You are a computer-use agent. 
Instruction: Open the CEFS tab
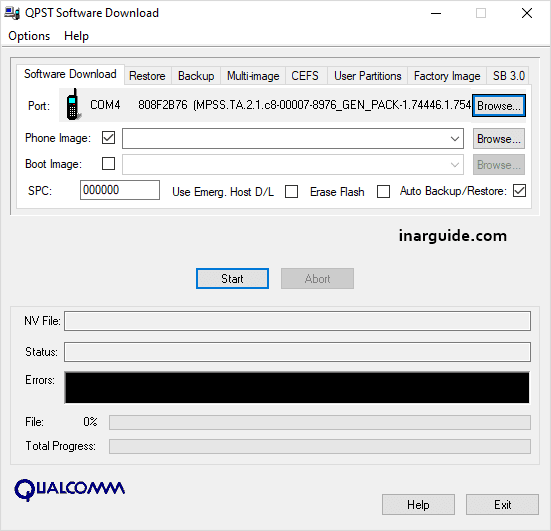point(305,76)
